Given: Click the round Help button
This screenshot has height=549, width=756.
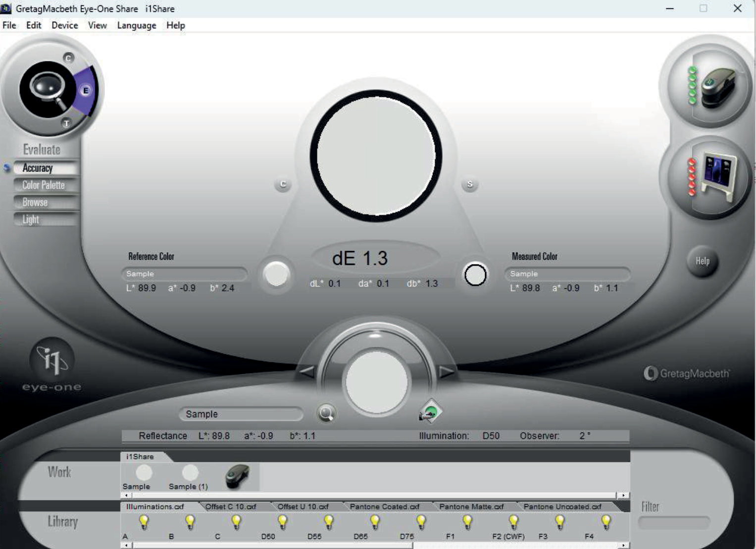Looking at the screenshot, I should point(703,261).
